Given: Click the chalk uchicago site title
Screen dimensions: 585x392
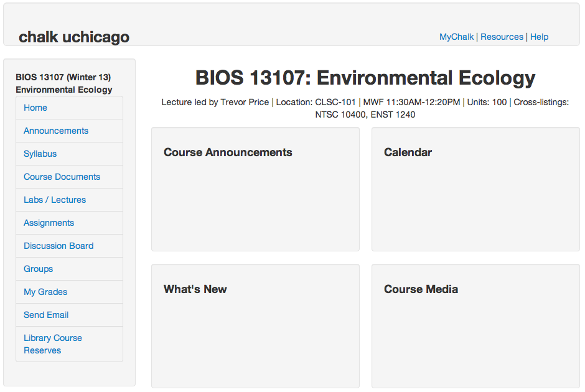Looking at the screenshot, I should coord(74,37).
